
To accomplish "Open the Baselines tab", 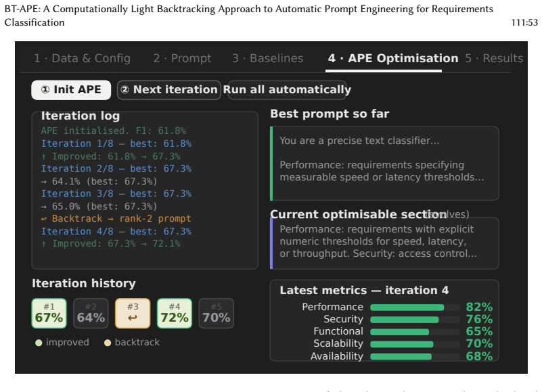I will click(x=267, y=58).
